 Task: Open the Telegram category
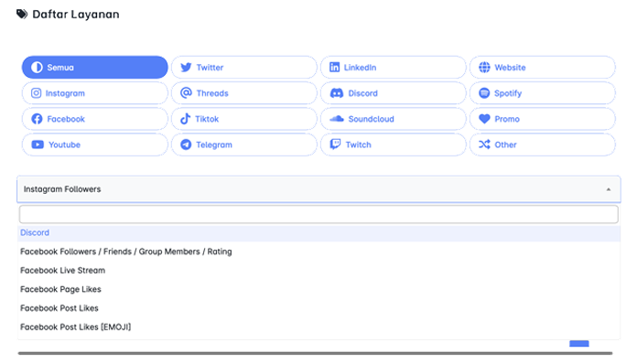point(243,145)
